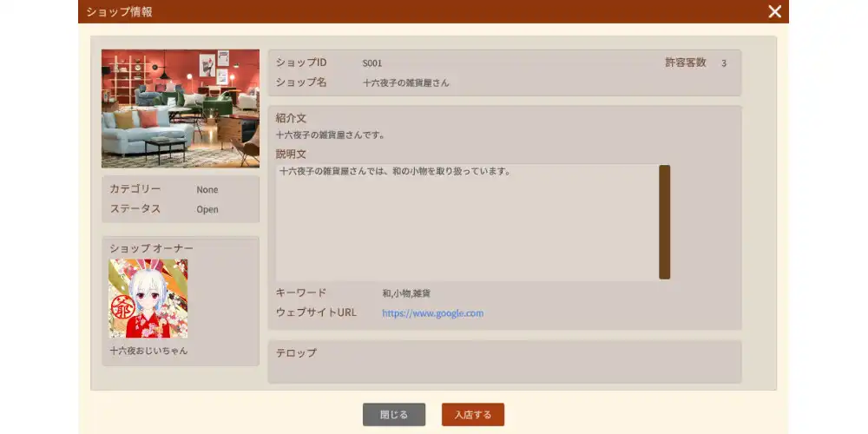This screenshot has width=868, height=434.
Task: Click the status value Open
Action: [207, 209]
